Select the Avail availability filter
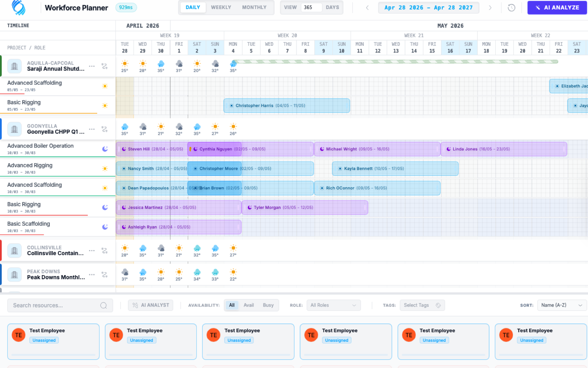This screenshot has width=588, height=368. [x=249, y=305]
